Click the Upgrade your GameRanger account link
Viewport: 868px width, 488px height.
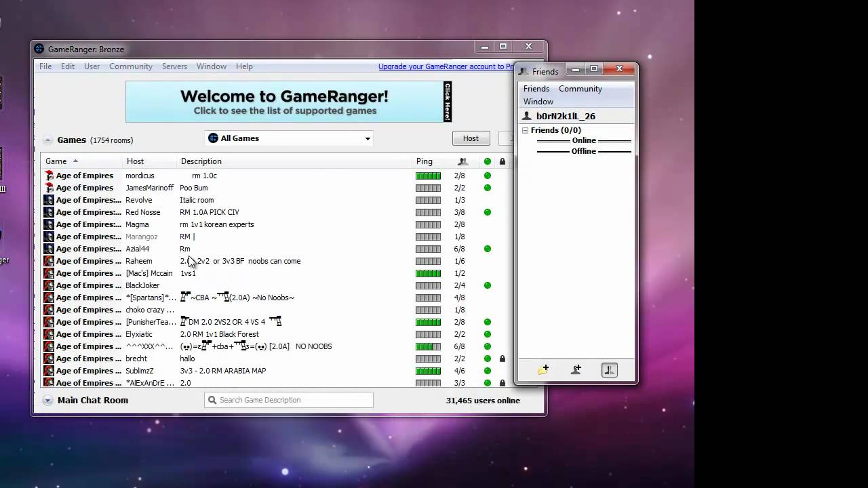click(x=446, y=66)
